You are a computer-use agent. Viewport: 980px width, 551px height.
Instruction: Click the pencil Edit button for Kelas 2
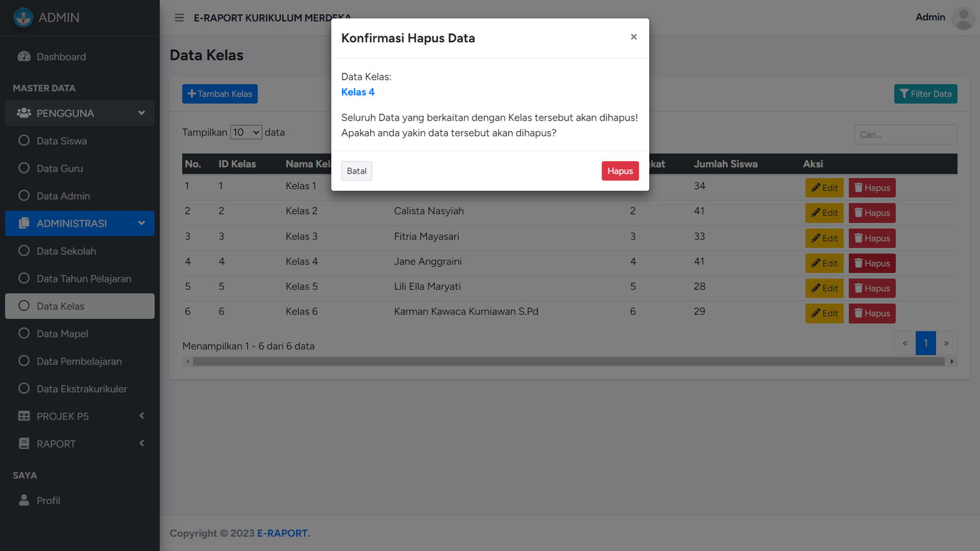824,213
